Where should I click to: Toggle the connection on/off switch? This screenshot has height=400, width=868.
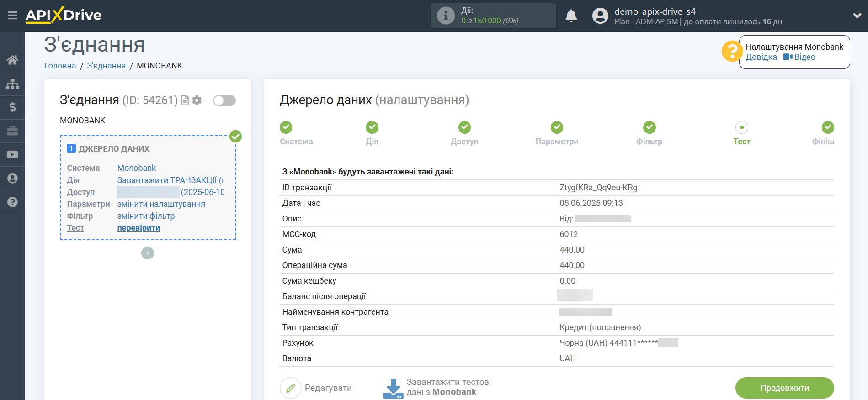coord(224,100)
